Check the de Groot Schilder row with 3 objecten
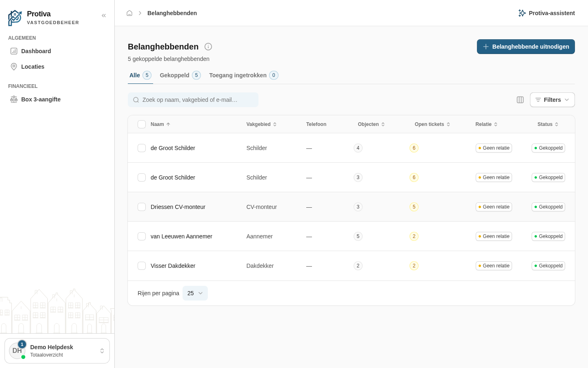Image resolution: width=588 pixels, height=368 pixels. point(142,177)
